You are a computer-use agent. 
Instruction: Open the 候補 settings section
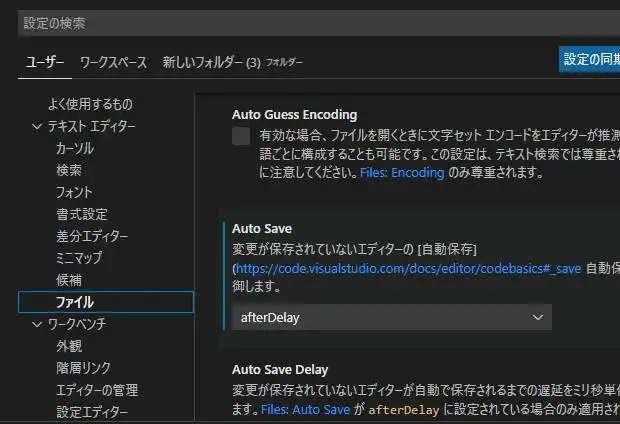click(69, 280)
